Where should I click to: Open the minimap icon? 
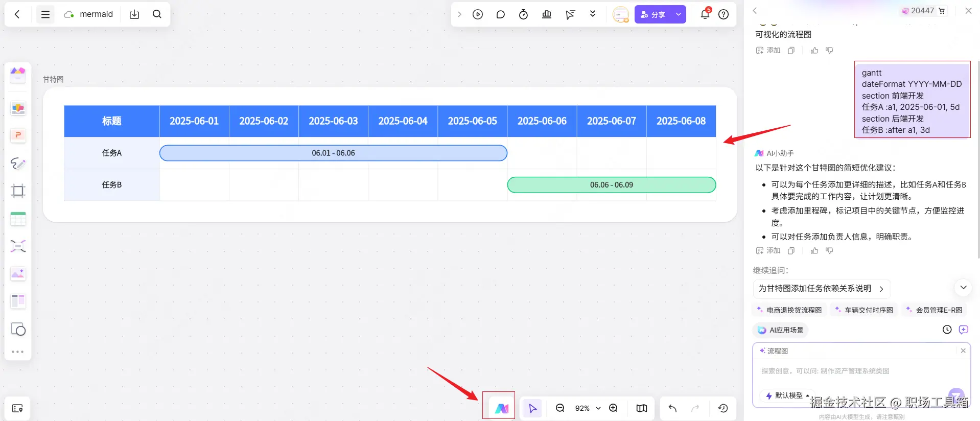point(642,408)
